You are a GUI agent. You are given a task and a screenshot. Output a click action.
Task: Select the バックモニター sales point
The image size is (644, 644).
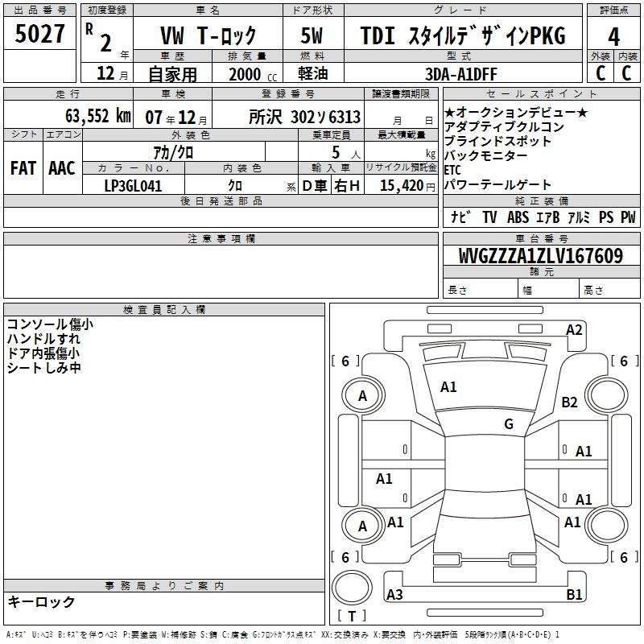485,155
